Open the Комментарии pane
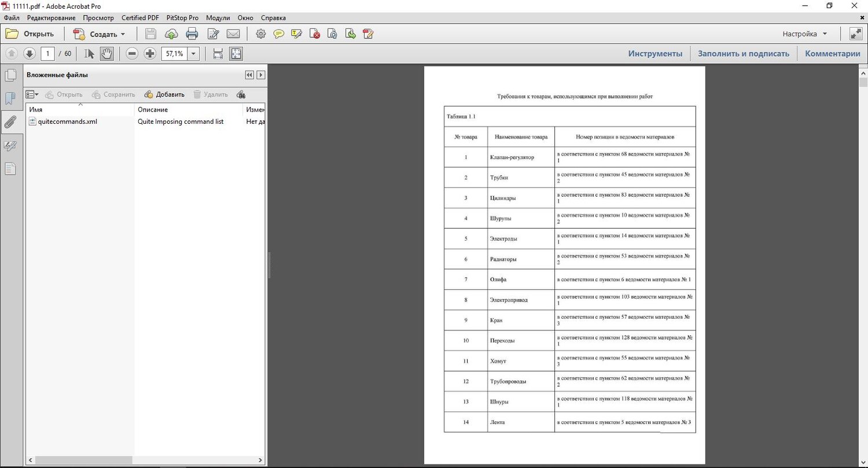The image size is (868, 468). point(833,54)
